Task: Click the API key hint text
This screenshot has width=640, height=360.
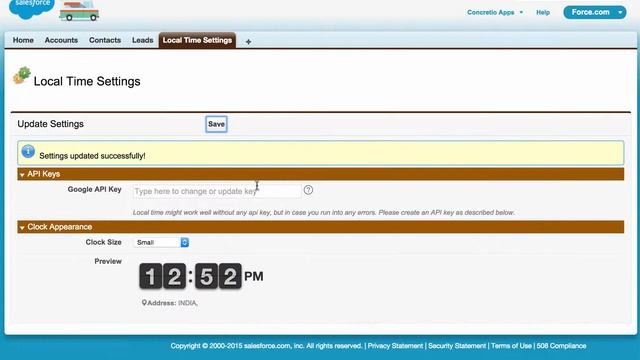Action: click(x=323, y=213)
